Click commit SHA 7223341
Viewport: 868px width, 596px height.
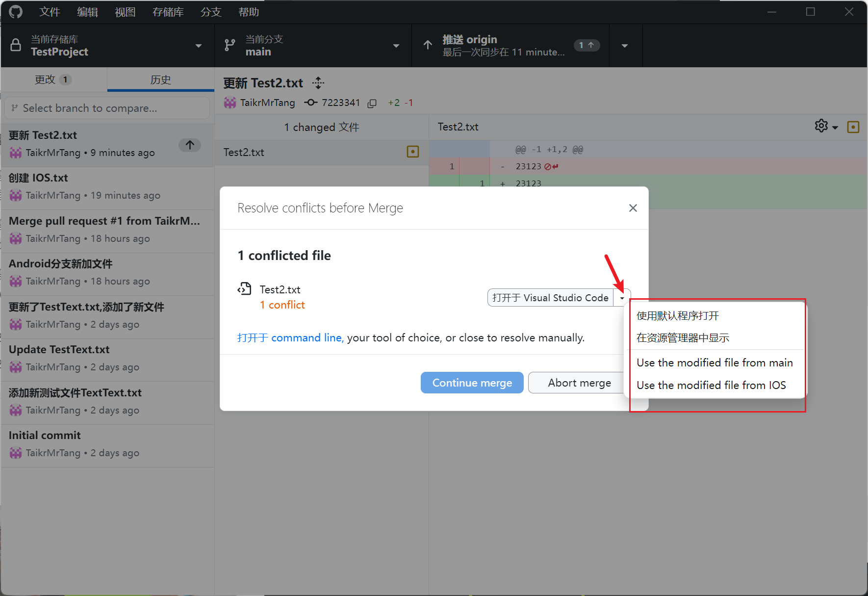(x=341, y=103)
